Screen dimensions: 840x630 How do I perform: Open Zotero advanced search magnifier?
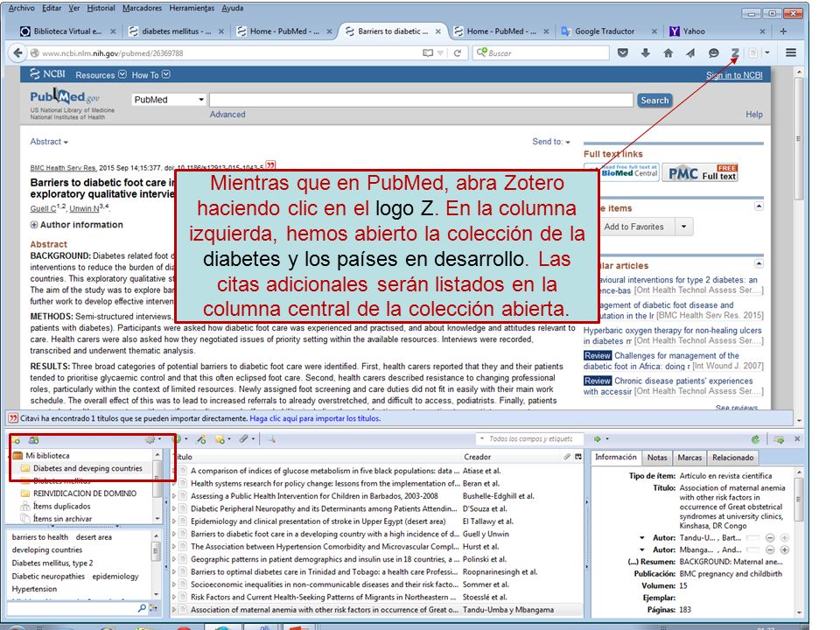(x=271, y=439)
